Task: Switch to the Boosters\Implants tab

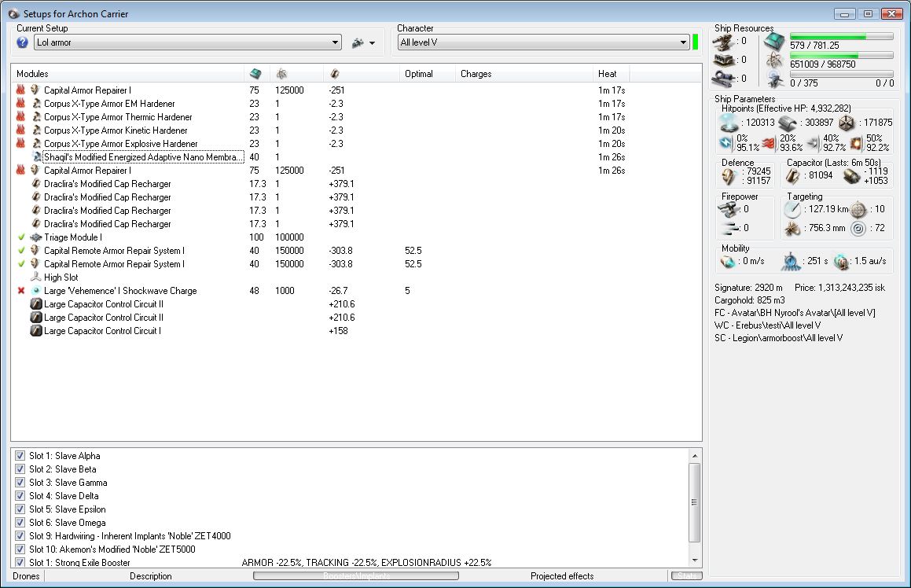Action: click(x=356, y=575)
